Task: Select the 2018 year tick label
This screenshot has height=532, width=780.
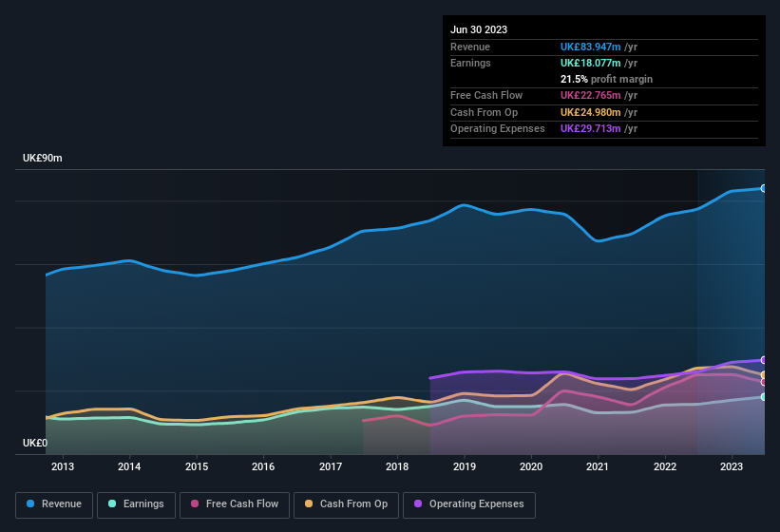Action: 397,466
